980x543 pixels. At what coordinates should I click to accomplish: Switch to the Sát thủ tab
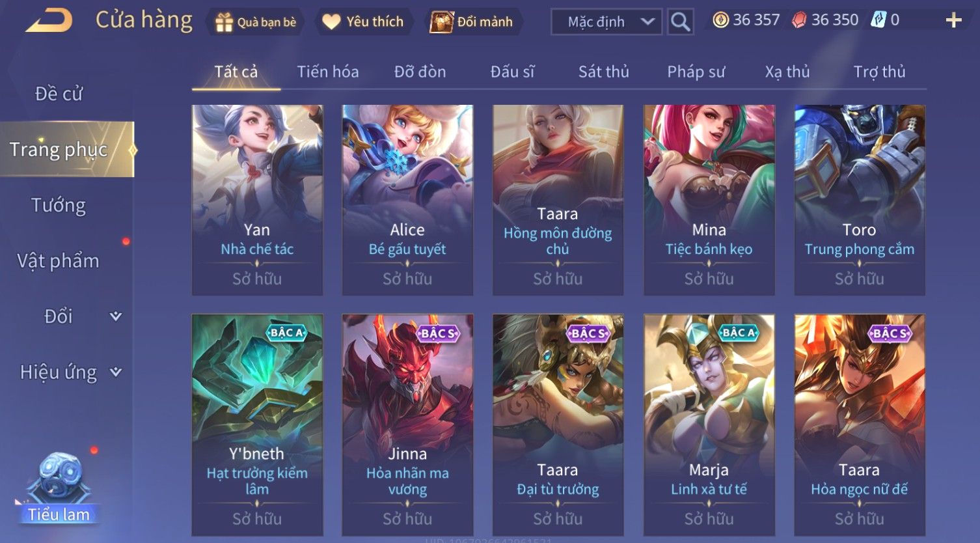click(603, 72)
